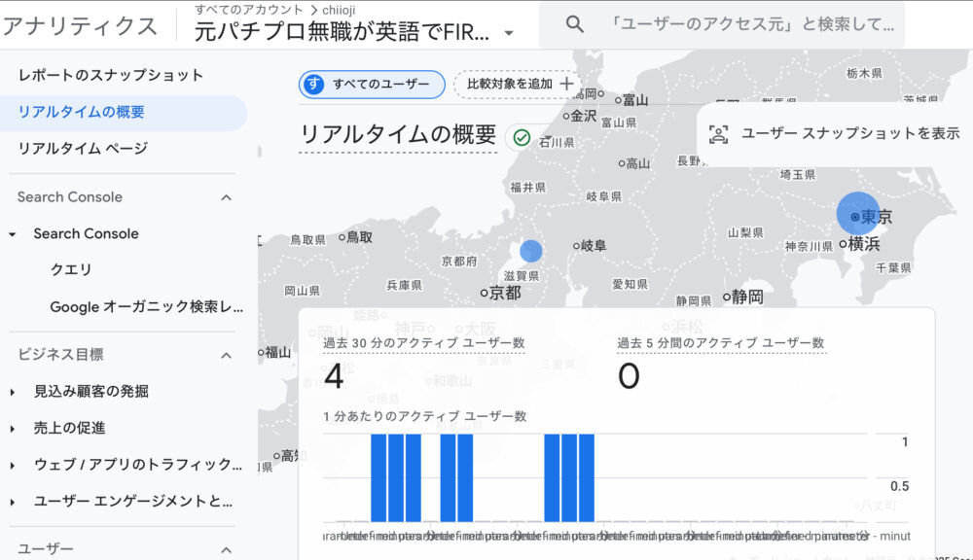Image resolution: width=973 pixels, height=560 pixels.
Task: Click 比較対象を追加 button
Action: [x=519, y=84]
